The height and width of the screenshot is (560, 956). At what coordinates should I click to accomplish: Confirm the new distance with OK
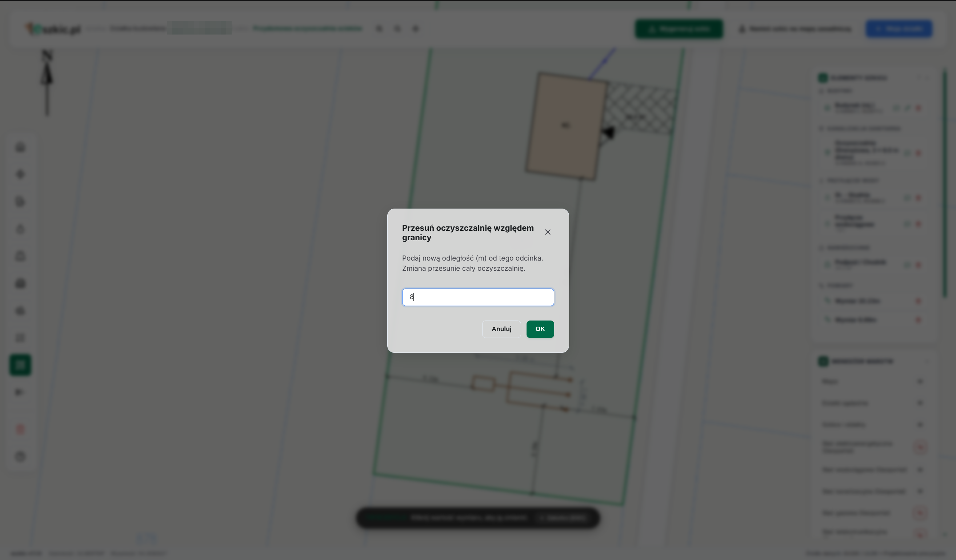tap(540, 329)
